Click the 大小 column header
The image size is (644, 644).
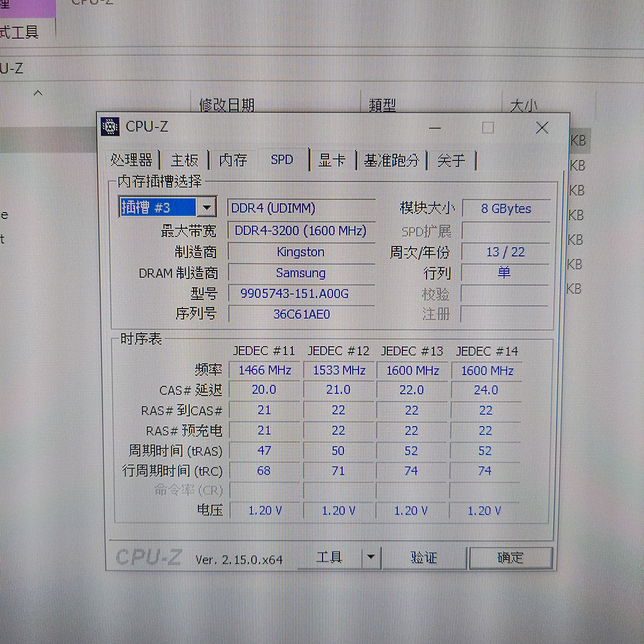click(523, 105)
